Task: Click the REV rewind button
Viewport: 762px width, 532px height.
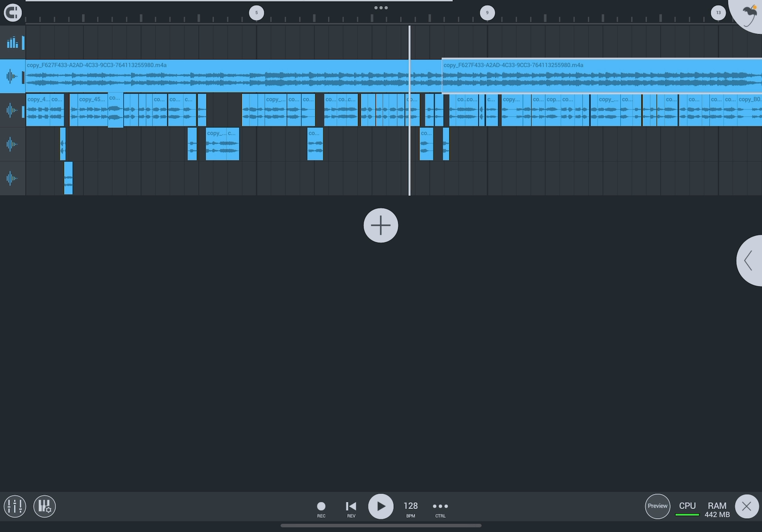Action: tap(351, 508)
